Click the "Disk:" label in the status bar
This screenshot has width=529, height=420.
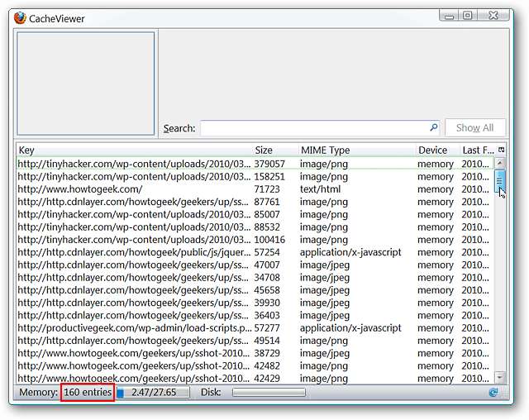pyautogui.click(x=212, y=393)
